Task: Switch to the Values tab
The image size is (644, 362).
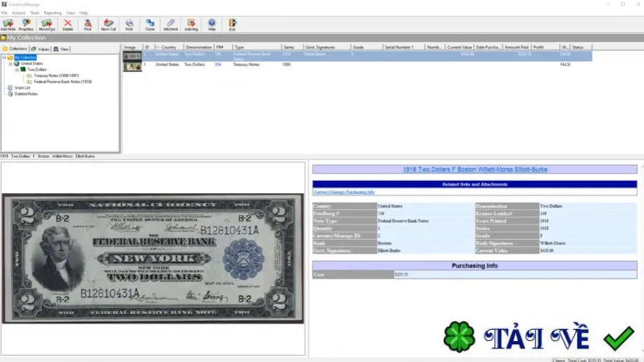Action: coord(40,49)
